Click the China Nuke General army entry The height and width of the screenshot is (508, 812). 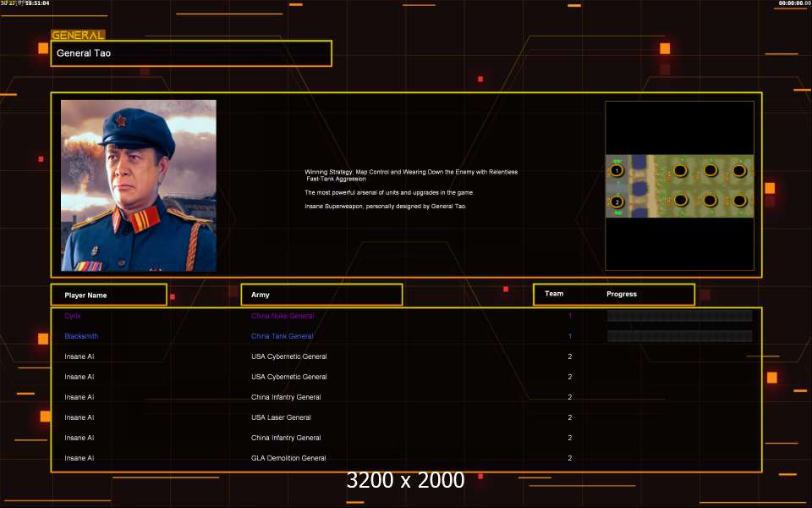coord(283,316)
